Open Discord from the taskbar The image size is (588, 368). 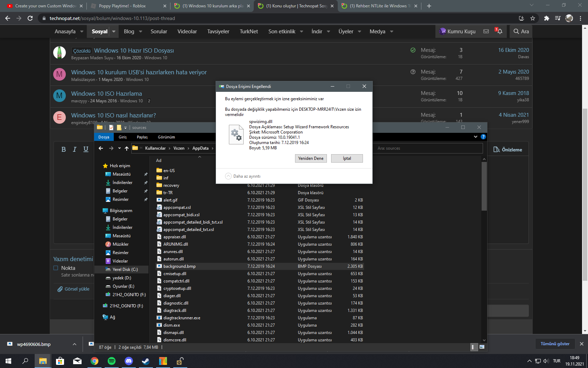click(129, 361)
